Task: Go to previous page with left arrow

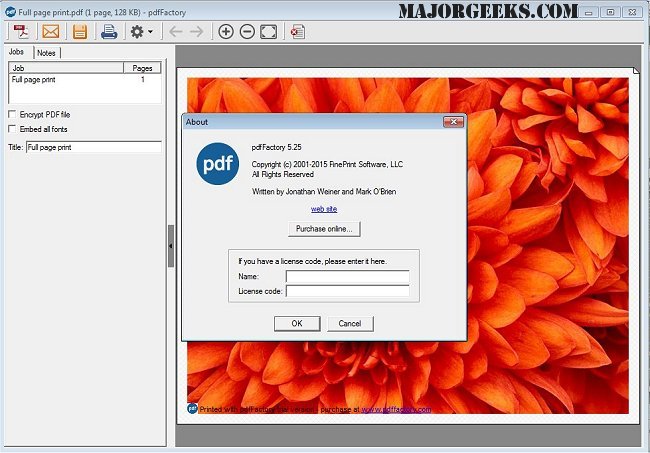Action: pos(176,31)
